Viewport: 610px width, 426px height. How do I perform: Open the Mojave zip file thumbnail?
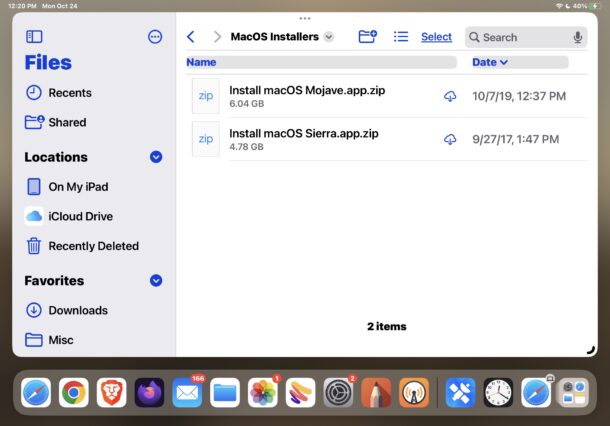(x=206, y=96)
